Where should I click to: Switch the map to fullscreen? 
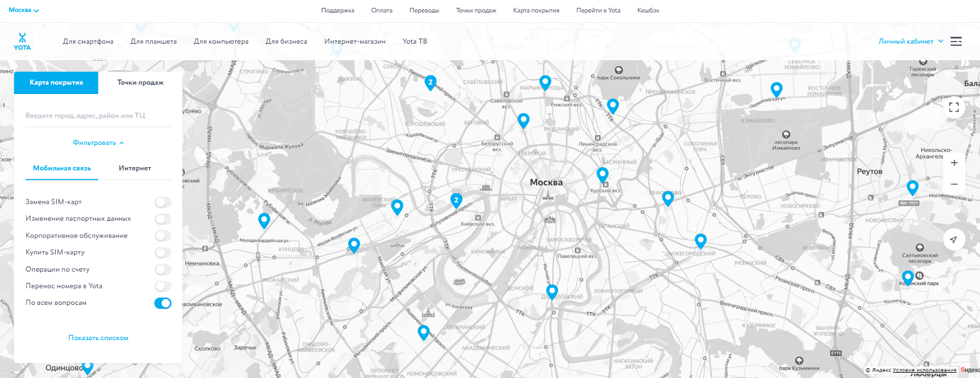(x=954, y=107)
